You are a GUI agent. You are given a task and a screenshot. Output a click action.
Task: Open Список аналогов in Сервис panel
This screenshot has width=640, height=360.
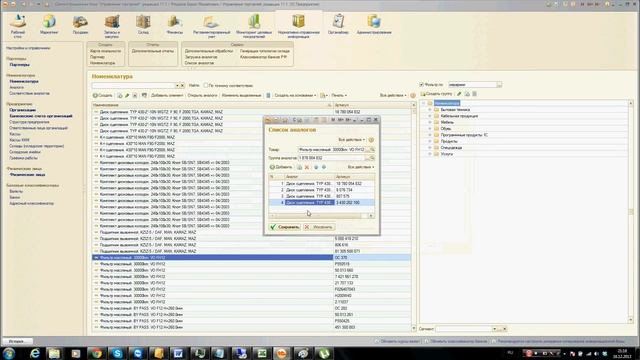(199, 63)
